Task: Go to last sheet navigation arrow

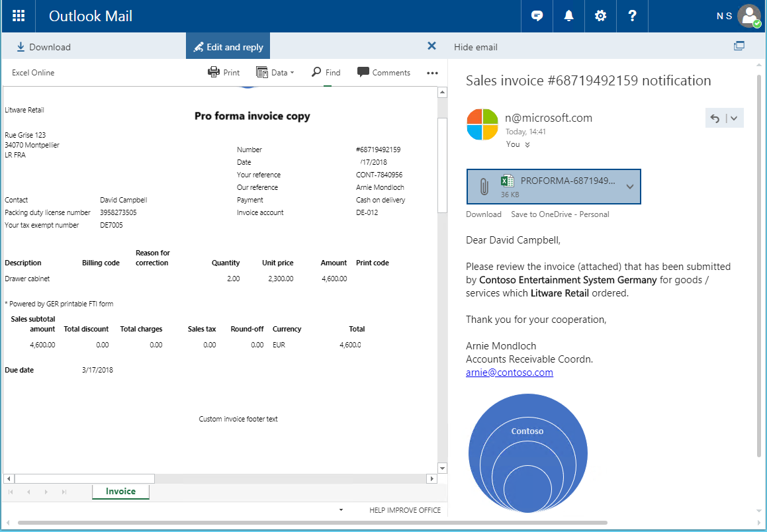Action: tap(64, 492)
